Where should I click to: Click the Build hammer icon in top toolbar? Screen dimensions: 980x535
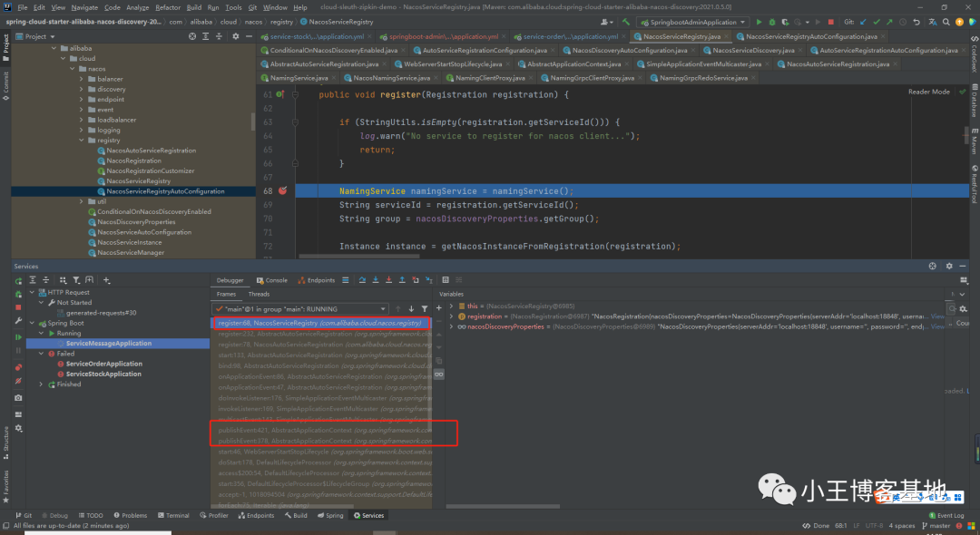(x=625, y=22)
